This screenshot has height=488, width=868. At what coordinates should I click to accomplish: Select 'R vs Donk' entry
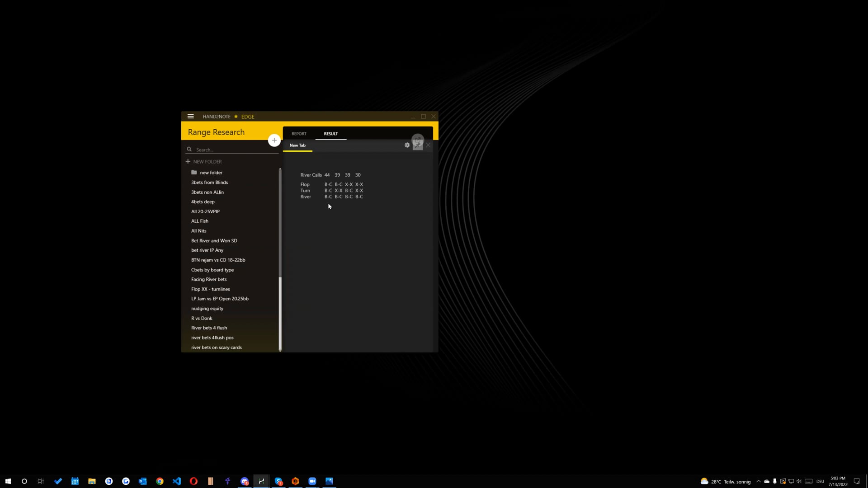tap(202, 319)
